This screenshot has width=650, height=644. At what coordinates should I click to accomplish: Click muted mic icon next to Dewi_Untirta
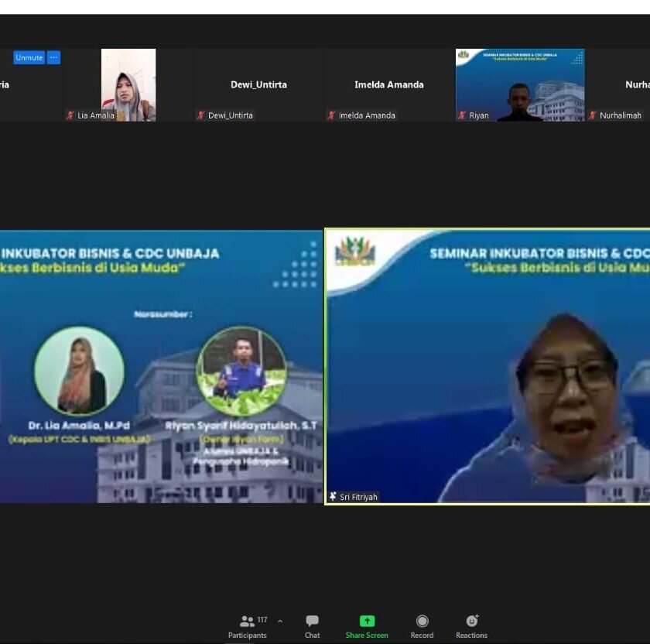tap(200, 115)
